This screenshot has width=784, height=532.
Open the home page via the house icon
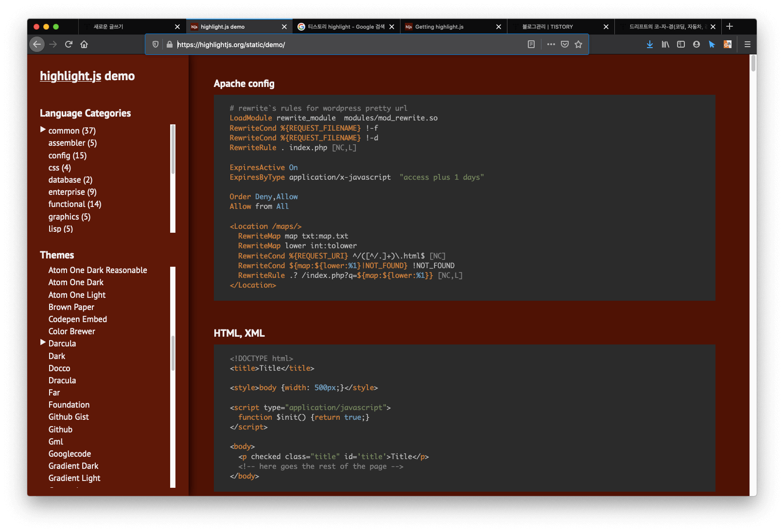click(x=84, y=44)
